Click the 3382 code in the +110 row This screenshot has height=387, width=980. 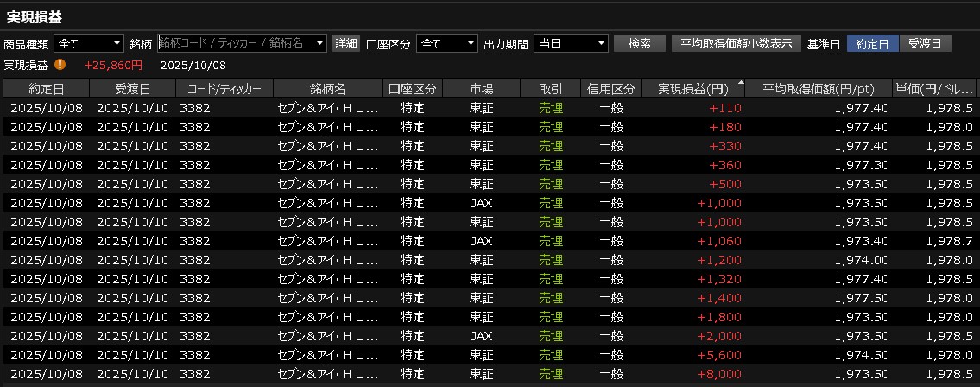click(x=194, y=107)
